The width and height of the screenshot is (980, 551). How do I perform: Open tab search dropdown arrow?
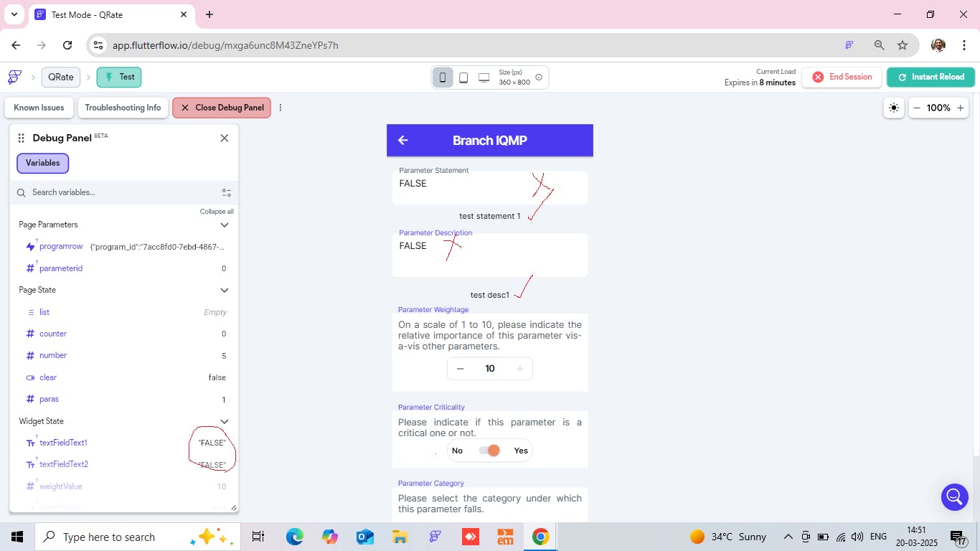coord(14,14)
